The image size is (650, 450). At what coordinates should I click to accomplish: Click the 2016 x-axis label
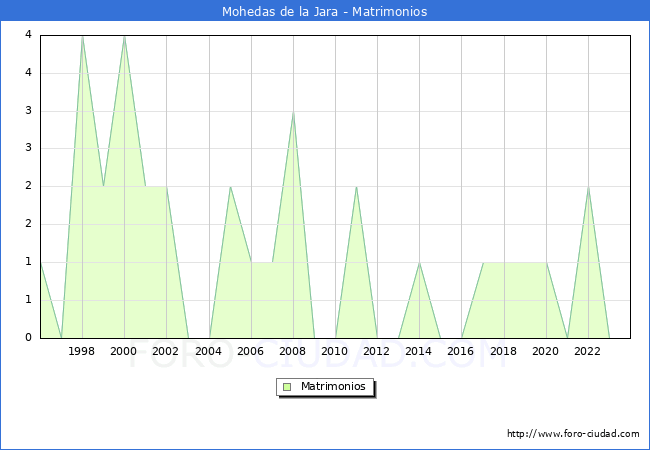[461, 351]
